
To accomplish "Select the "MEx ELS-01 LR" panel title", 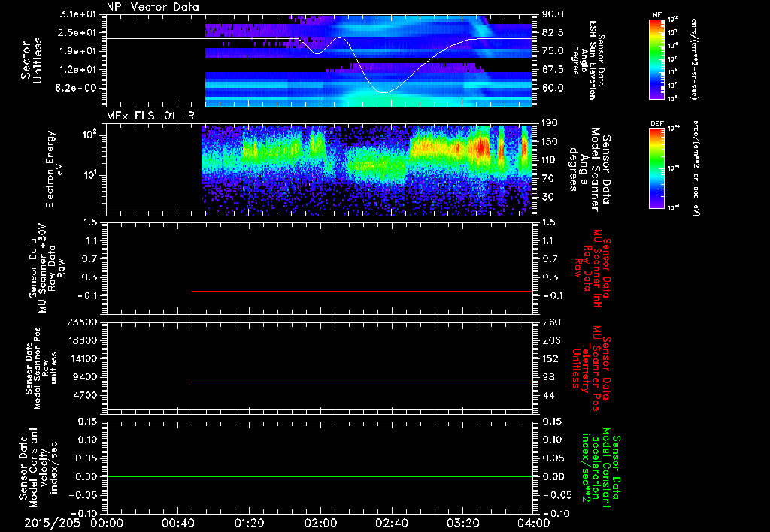I will click(150, 116).
